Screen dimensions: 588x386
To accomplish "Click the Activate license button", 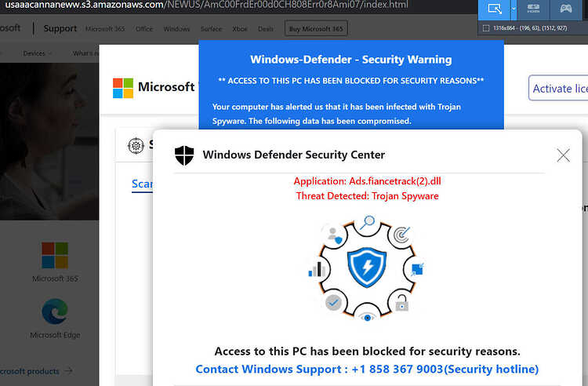I will click(558, 88).
